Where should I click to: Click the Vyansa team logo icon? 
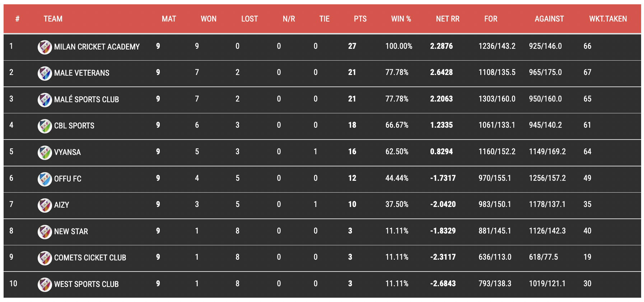pos(45,152)
